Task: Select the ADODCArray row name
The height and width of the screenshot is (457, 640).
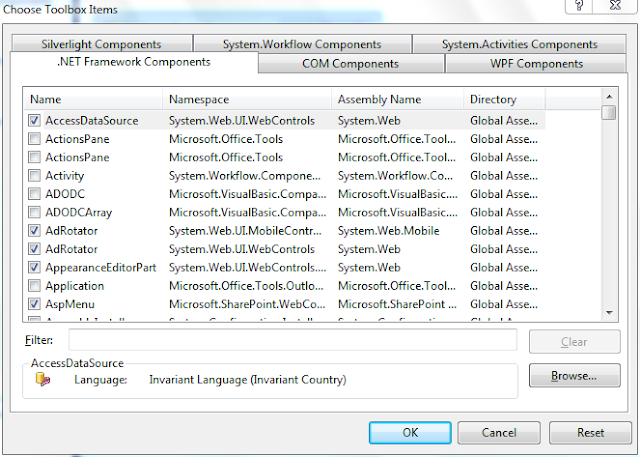Action: pos(78,213)
